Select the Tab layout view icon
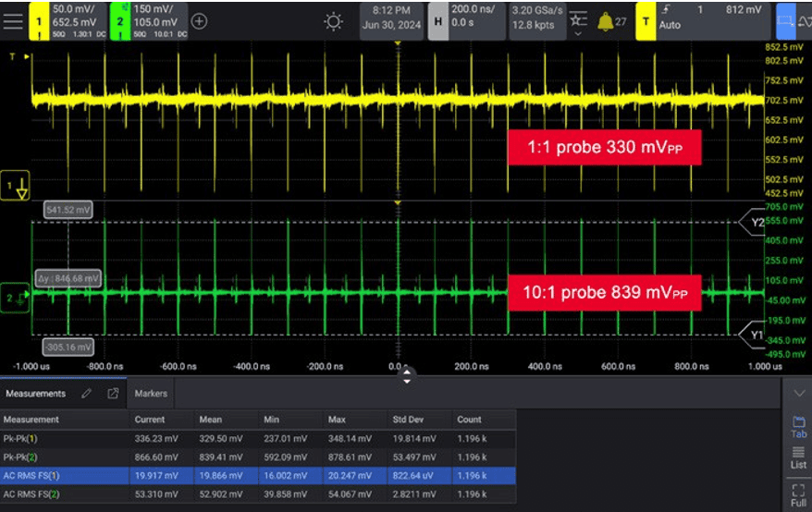Image resolution: width=812 pixels, height=512 pixels. coord(797,427)
